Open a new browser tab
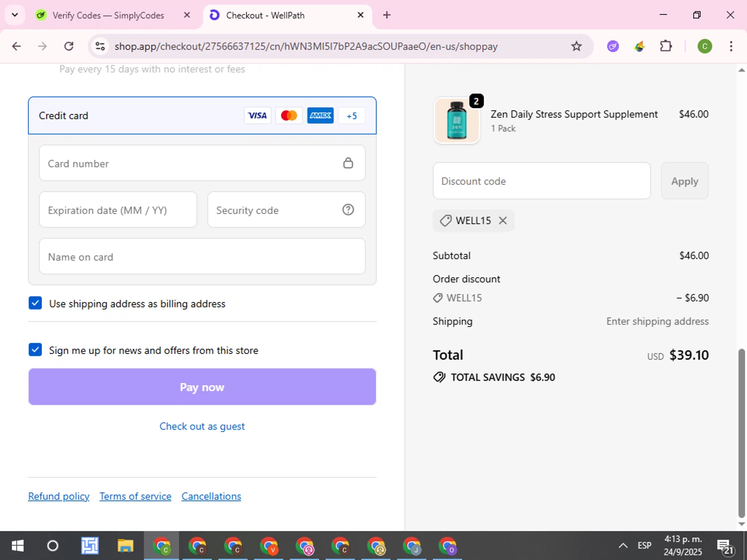The image size is (747, 560). [x=386, y=15]
